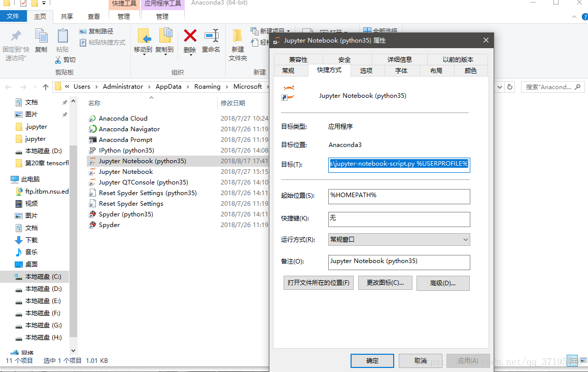Select 'Reset Spyder Settings (python35)' file

coord(147,193)
